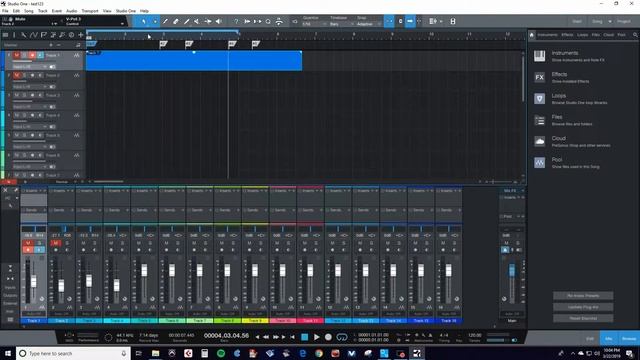
Task: Expand Inserts menu on mixer channel Track 1
Action: (x=40, y=191)
